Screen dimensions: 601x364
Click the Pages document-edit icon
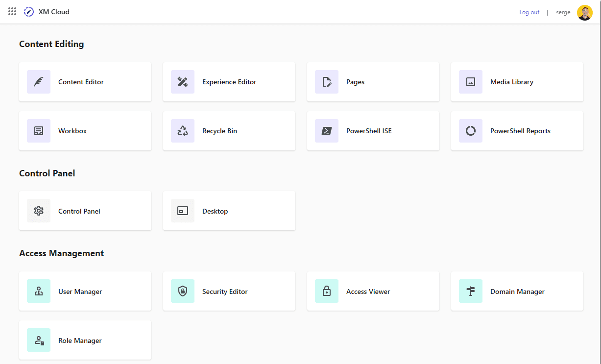tap(327, 82)
